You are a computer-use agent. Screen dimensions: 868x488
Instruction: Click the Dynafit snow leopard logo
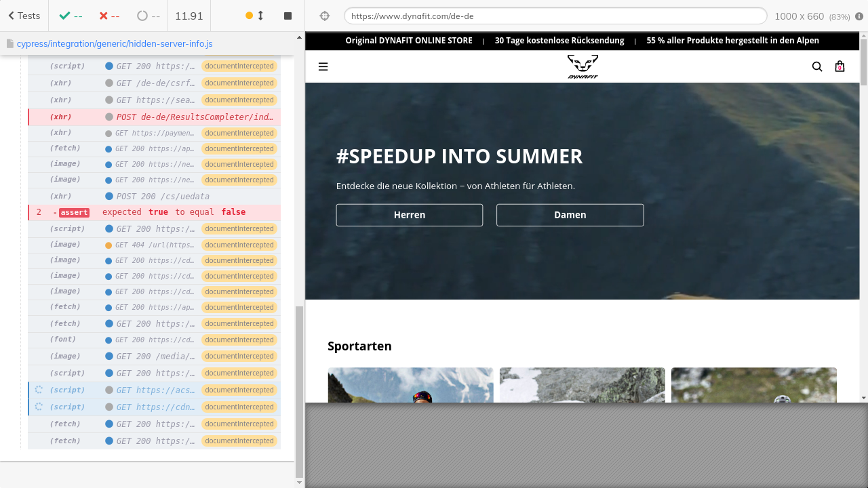pos(583,66)
